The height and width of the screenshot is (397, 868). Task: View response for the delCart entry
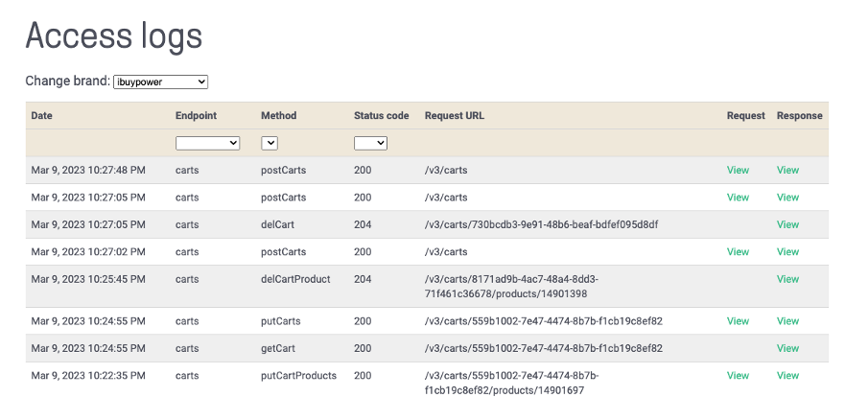(787, 224)
